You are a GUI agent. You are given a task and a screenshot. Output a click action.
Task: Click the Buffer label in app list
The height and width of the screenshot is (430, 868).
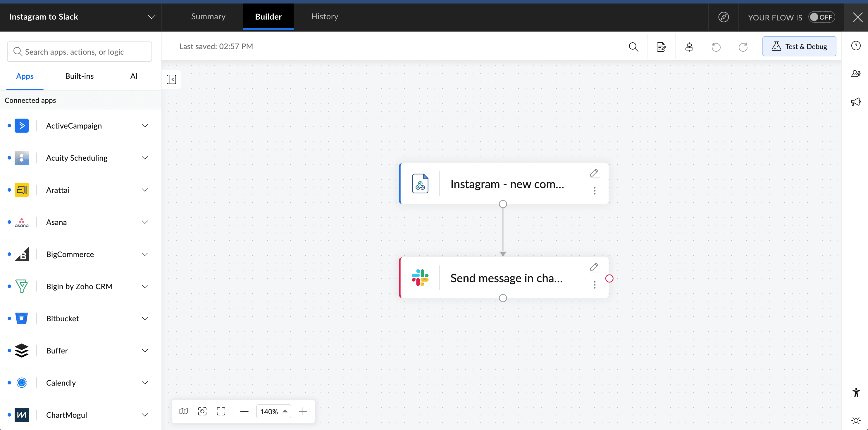[57, 351]
